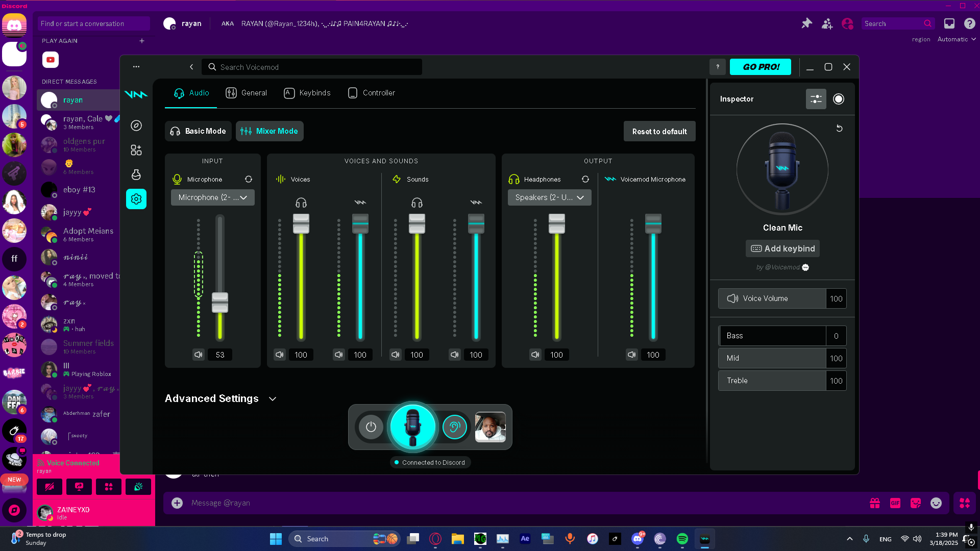
Task: Click the Discover compass sidebar icon
Action: [x=136, y=126]
